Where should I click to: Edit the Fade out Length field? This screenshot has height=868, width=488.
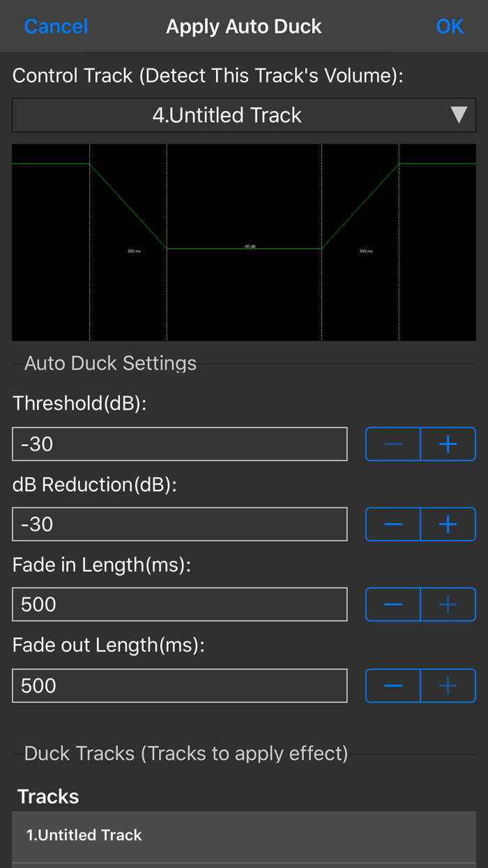[x=180, y=686]
